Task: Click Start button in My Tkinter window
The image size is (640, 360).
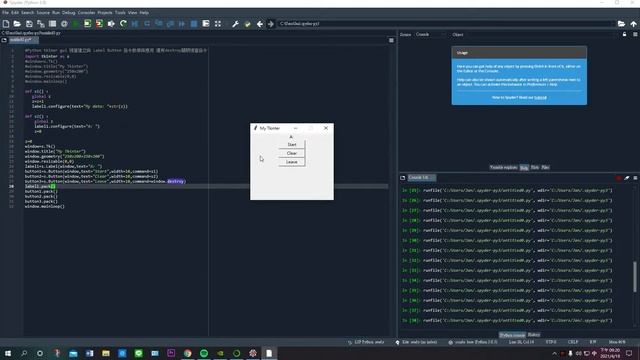Action: 291,144
